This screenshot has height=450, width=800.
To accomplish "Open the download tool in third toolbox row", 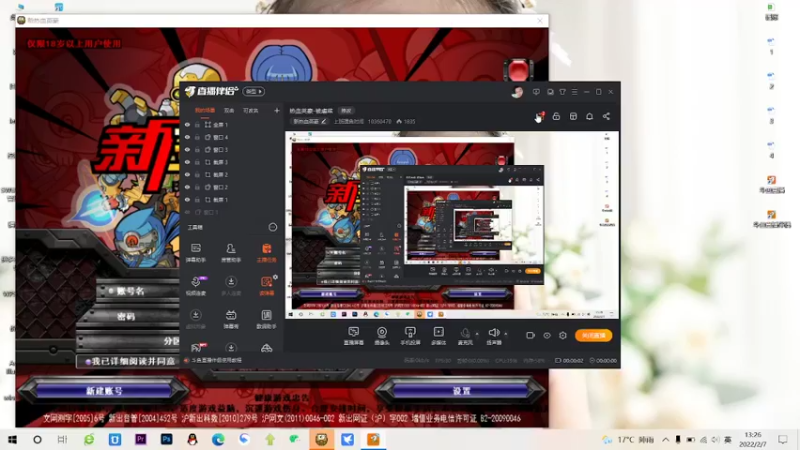I will pyautogui.click(x=195, y=319).
